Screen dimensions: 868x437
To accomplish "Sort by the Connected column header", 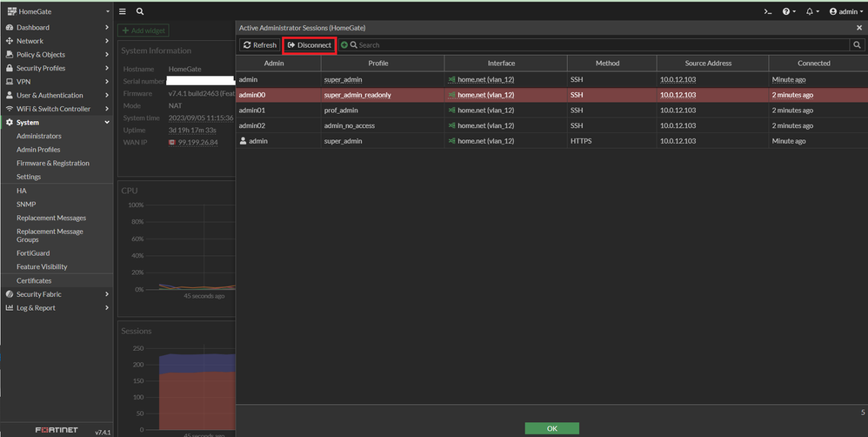I will (x=818, y=64).
